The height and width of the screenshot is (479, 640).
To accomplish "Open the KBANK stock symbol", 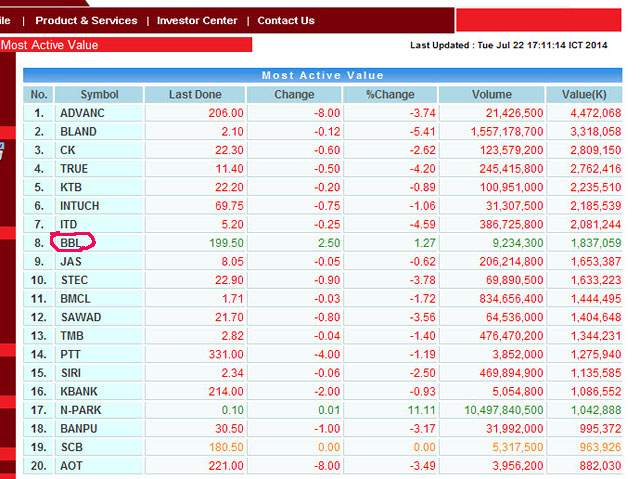I will point(78,391).
